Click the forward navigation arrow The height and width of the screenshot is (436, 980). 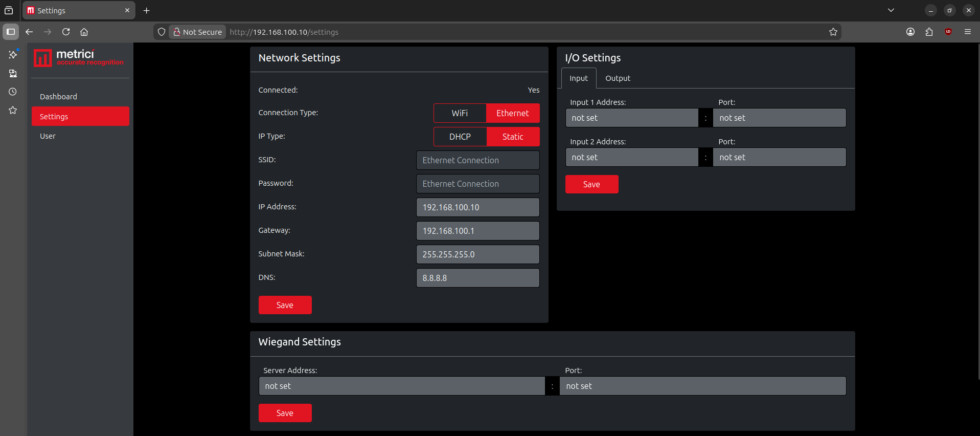(x=48, y=32)
